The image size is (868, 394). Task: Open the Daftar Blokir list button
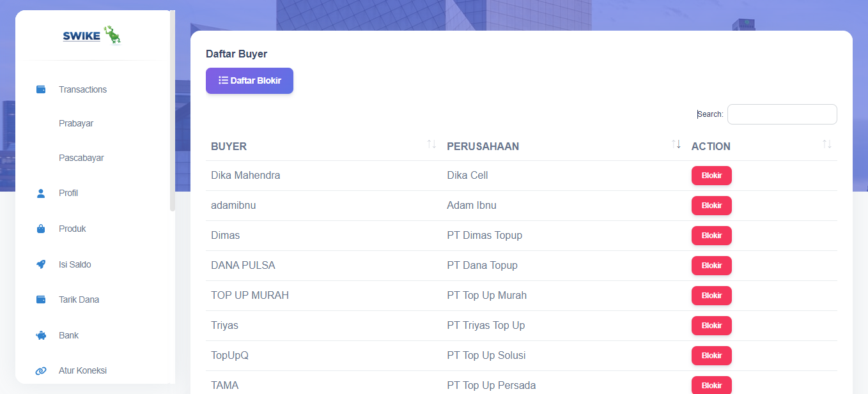point(249,80)
